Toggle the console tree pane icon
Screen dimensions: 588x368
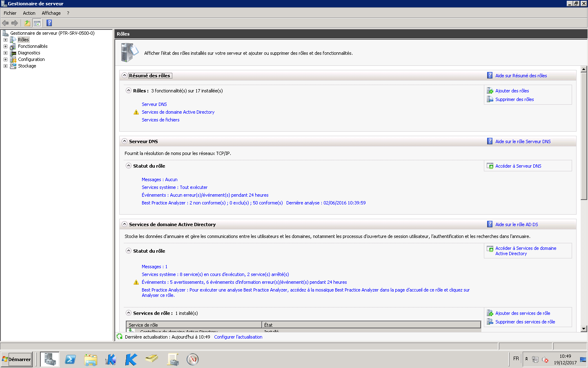click(x=37, y=23)
